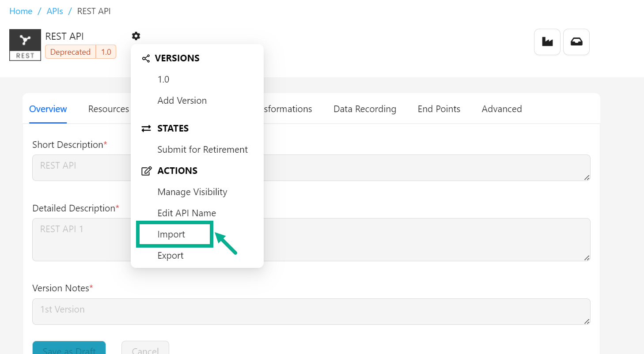This screenshot has width=644, height=354.
Task: Switch to the Overview tab
Action: [x=48, y=109]
